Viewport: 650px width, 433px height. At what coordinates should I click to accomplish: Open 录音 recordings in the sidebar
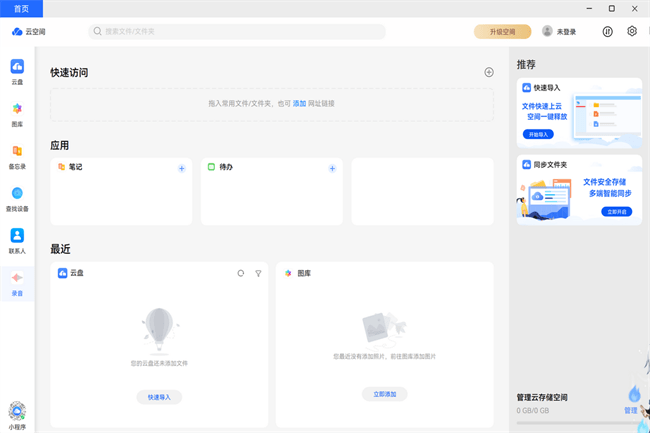[x=17, y=281]
